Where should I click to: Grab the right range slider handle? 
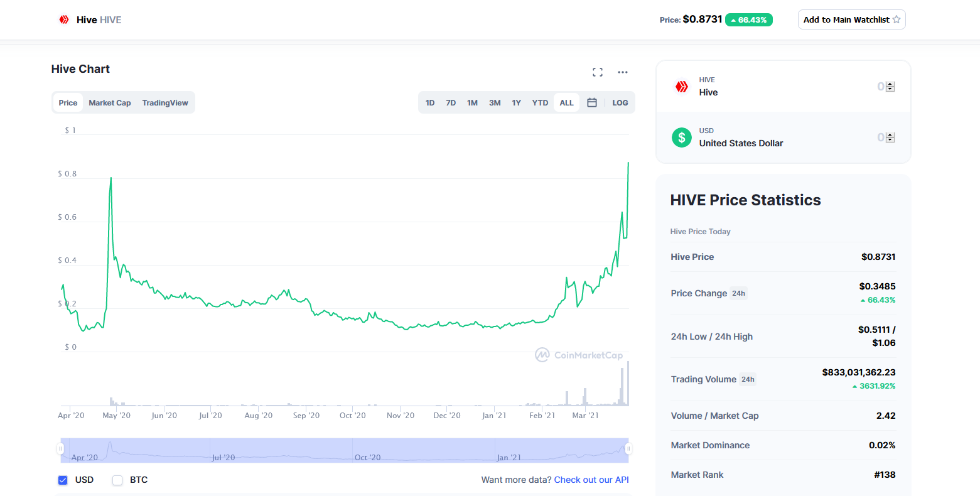628,449
